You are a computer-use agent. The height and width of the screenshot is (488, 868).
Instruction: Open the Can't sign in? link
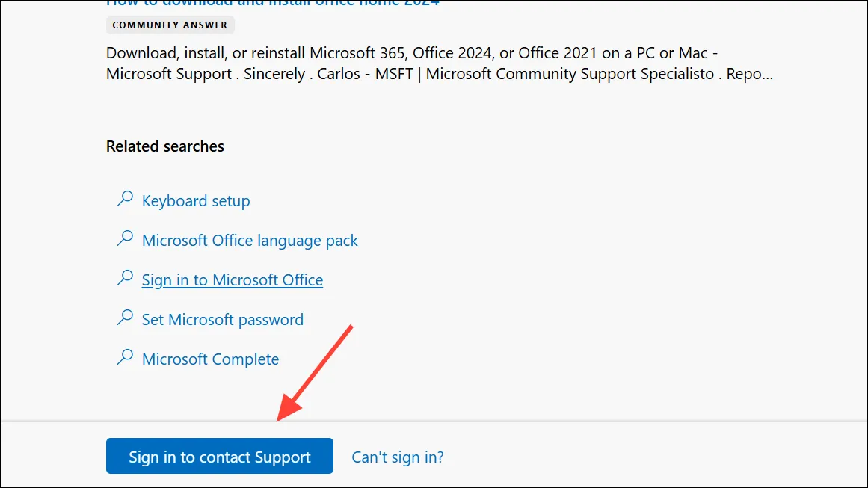click(x=398, y=457)
